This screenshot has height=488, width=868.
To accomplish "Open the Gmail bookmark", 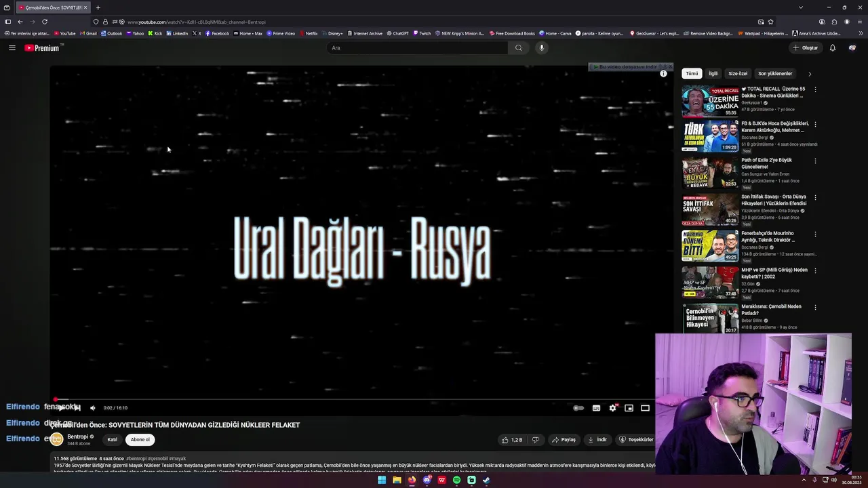I will click(x=88, y=33).
